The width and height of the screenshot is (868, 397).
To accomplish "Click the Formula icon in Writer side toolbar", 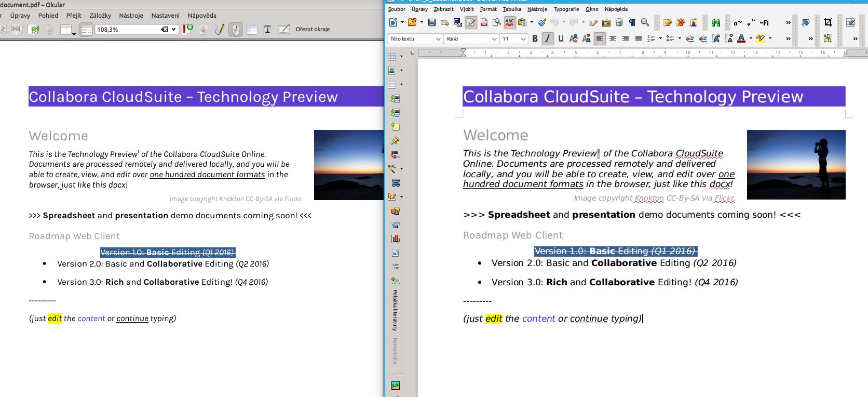I will point(396,225).
